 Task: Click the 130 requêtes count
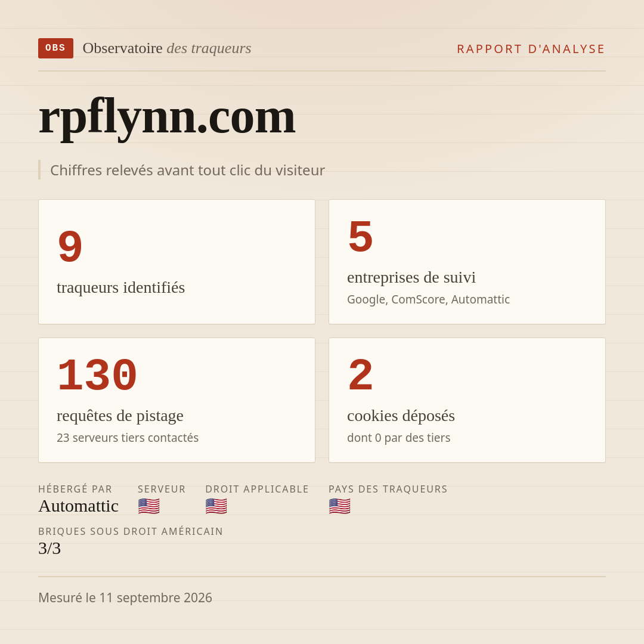[x=97, y=376]
